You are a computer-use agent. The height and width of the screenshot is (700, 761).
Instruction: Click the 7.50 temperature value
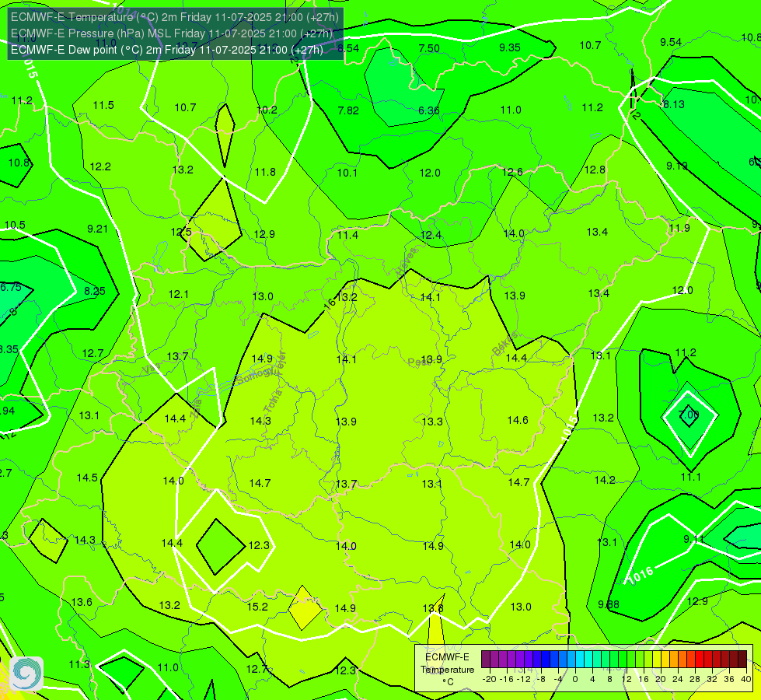429,48
